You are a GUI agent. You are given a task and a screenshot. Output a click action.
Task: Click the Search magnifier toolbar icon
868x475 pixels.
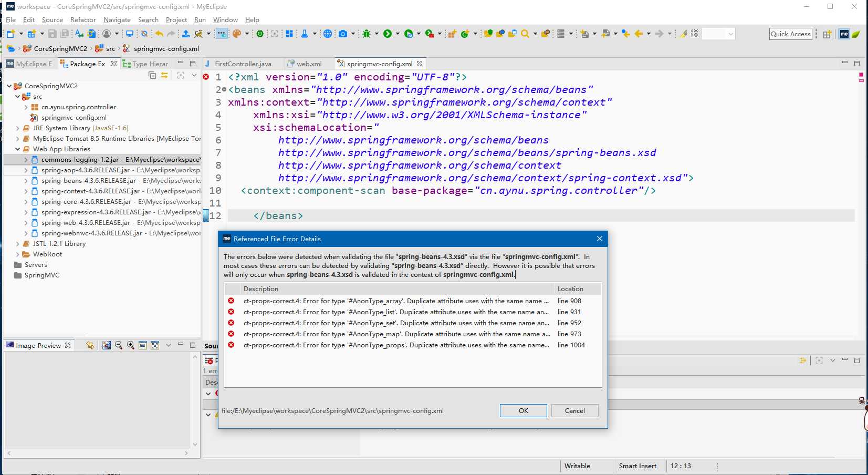(x=525, y=34)
